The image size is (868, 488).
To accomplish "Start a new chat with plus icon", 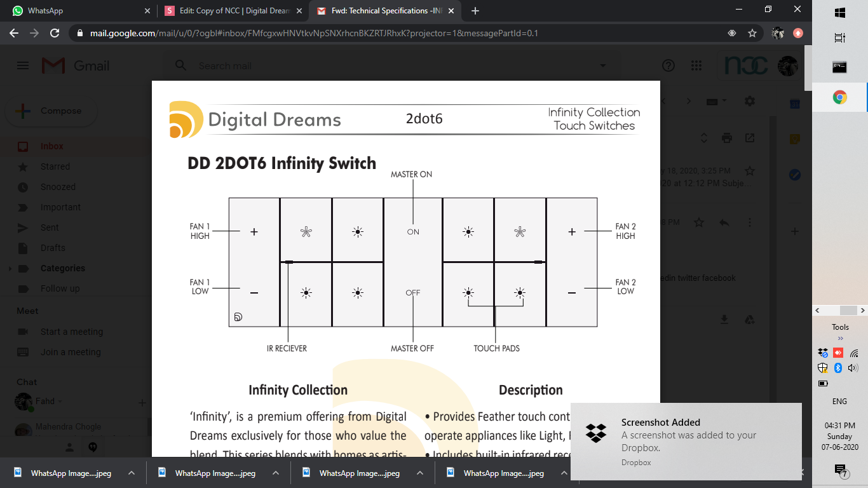I will [142, 402].
